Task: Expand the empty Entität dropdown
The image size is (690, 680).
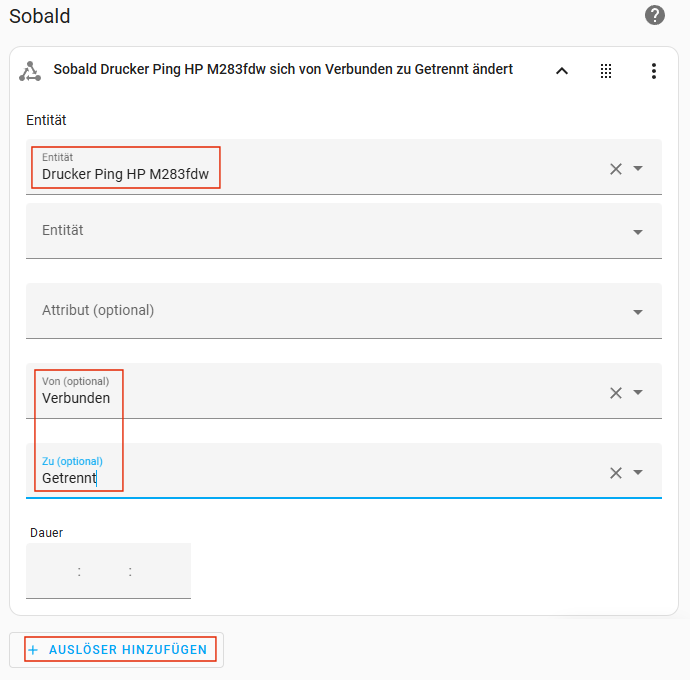Action: click(x=638, y=232)
